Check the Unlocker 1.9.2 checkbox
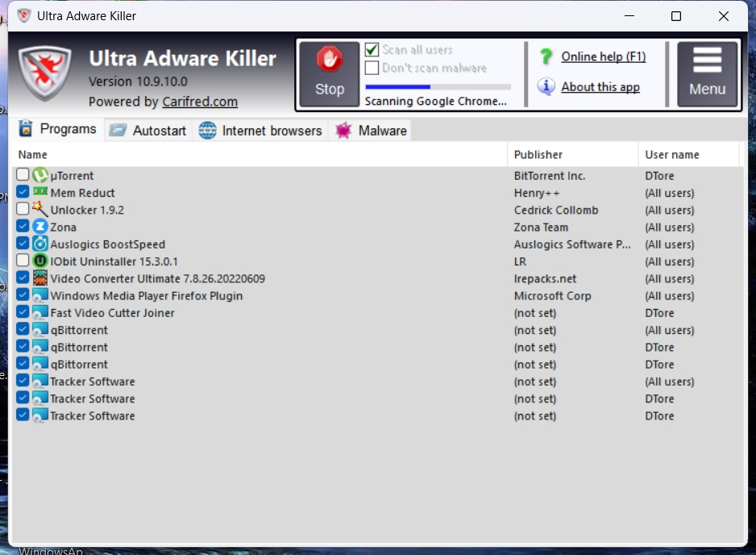 coord(23,208)
